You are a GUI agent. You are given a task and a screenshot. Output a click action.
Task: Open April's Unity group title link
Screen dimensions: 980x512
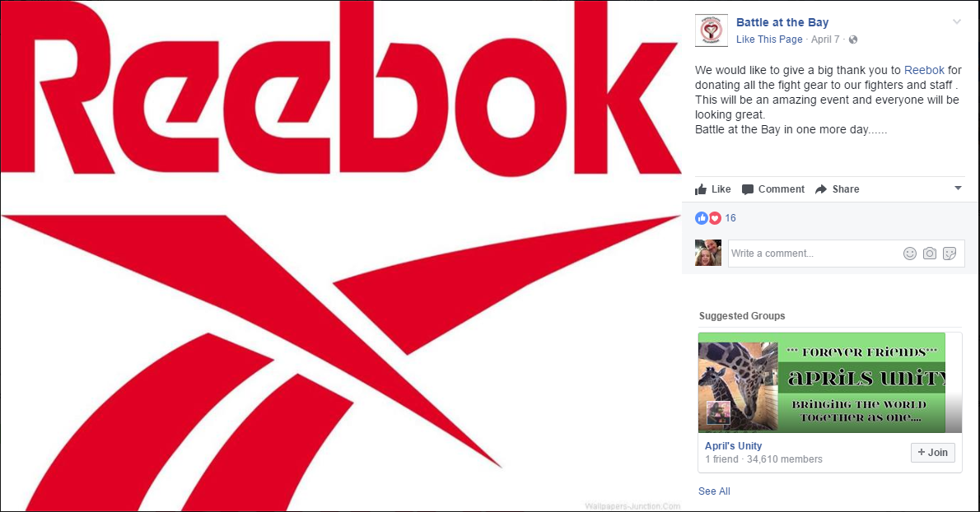[733, 446]
